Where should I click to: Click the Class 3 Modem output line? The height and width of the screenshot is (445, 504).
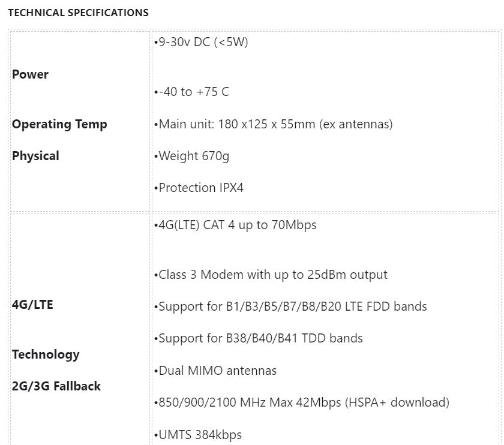coord(271,275)
